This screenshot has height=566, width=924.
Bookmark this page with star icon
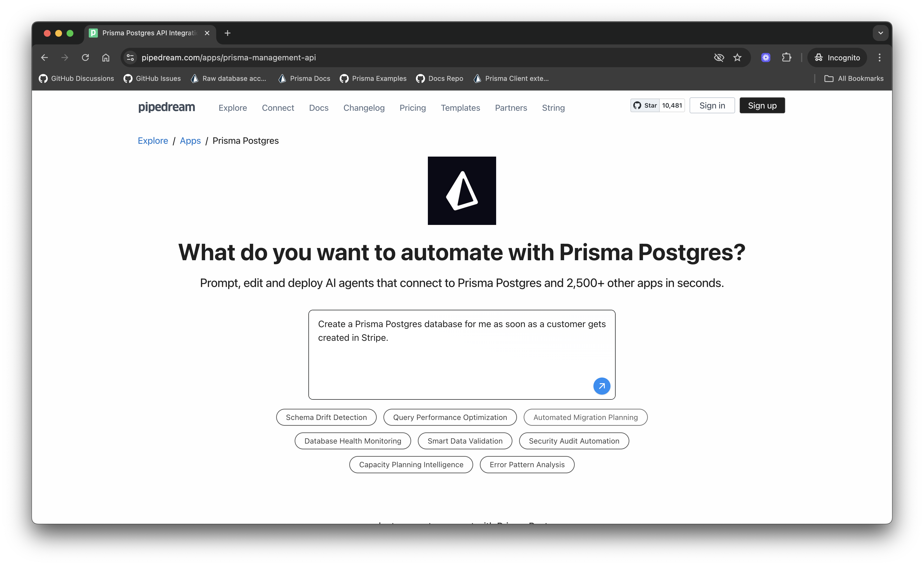(737, 58)
